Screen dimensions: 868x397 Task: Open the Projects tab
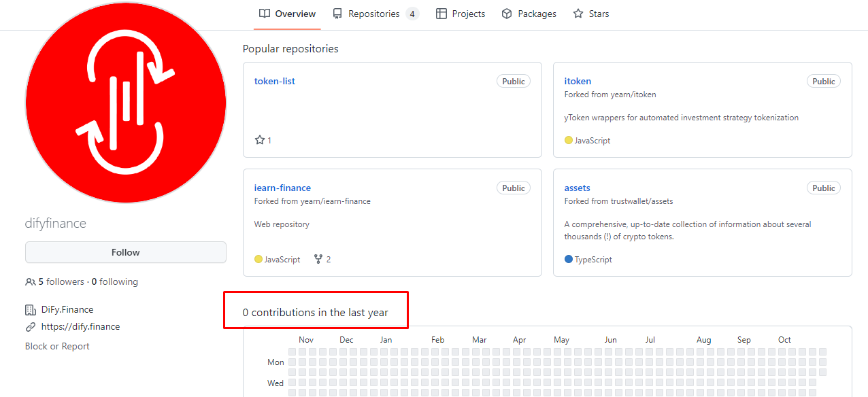pos(461,14)
